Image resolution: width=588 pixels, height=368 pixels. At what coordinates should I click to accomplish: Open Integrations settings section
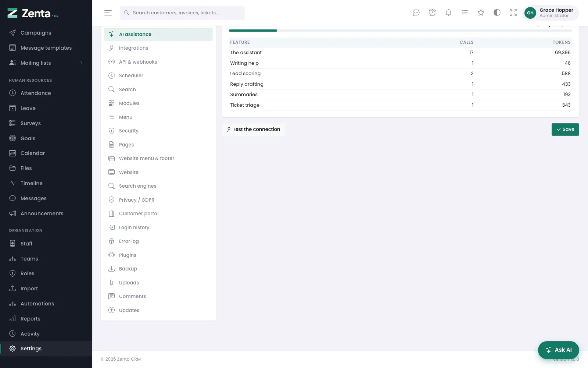[158, 48]
